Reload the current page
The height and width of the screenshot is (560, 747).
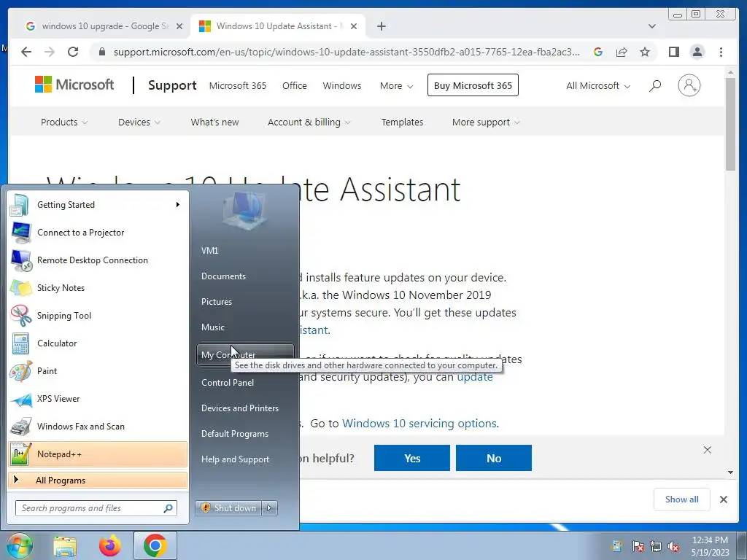[73, 52]
